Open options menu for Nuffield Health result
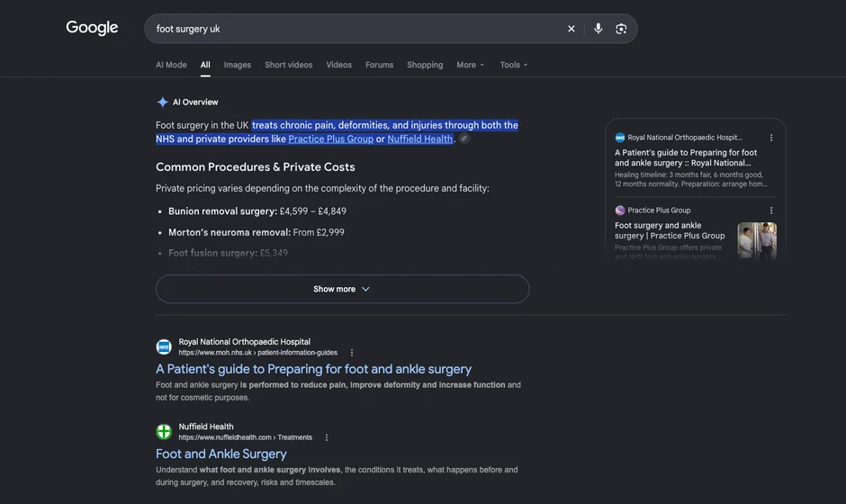Viewport: 846px width, 504px height. pos(327,437)
